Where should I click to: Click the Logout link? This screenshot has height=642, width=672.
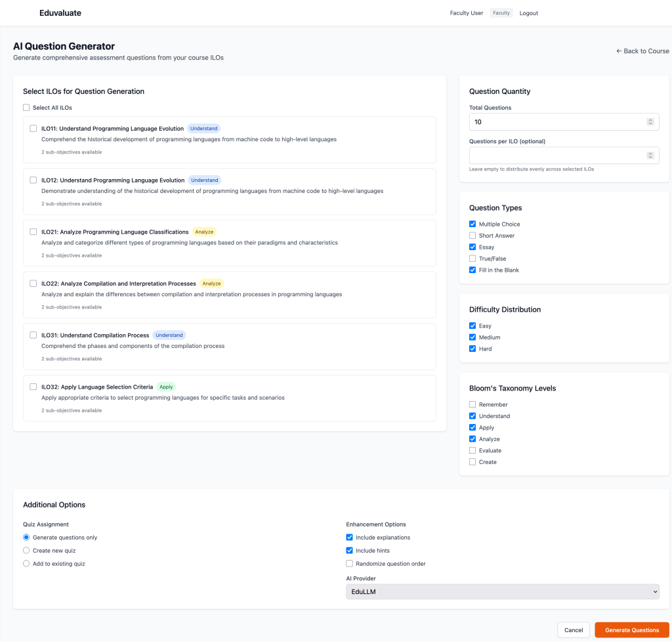pos(528,13)
